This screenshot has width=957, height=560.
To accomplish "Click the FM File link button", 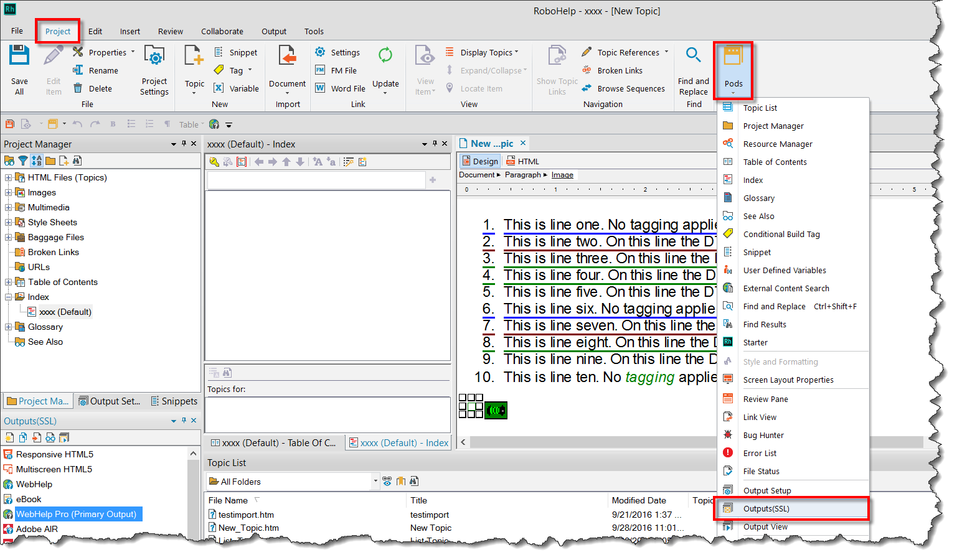I will (336, 70).
